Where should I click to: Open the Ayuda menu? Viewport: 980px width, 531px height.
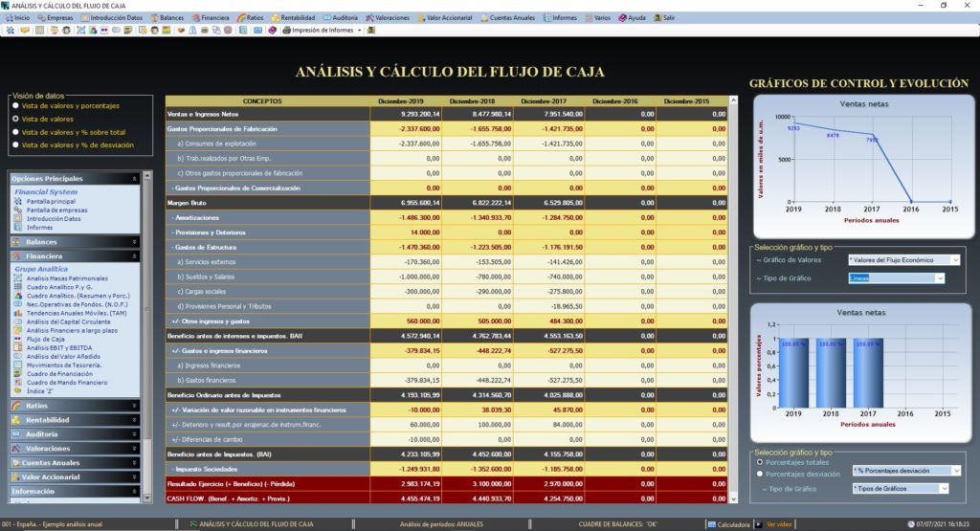(632, 18)
